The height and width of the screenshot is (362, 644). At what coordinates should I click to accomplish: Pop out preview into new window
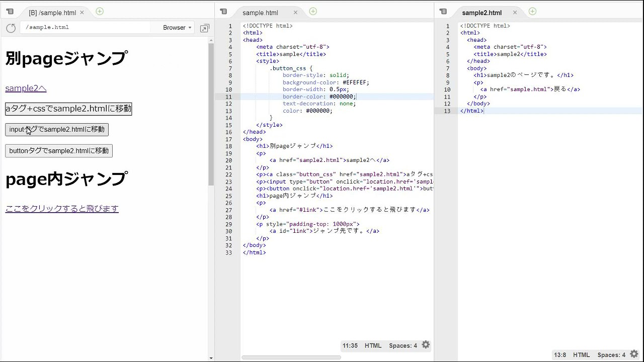[204, 29]
